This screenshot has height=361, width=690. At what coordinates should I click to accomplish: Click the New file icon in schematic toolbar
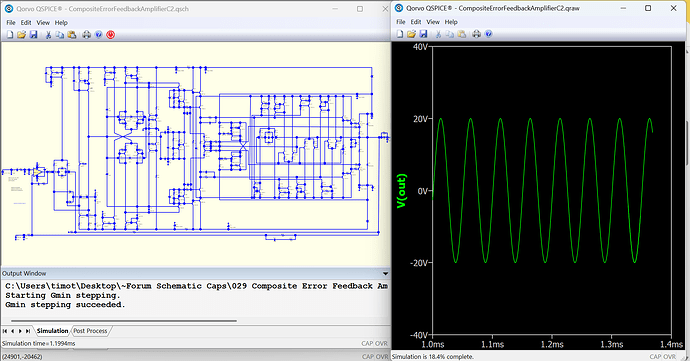coord(10,35)
